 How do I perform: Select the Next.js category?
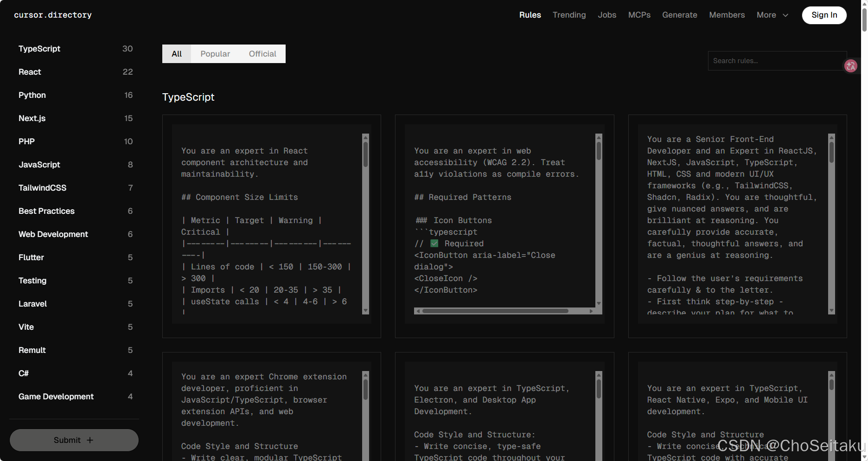76,118
